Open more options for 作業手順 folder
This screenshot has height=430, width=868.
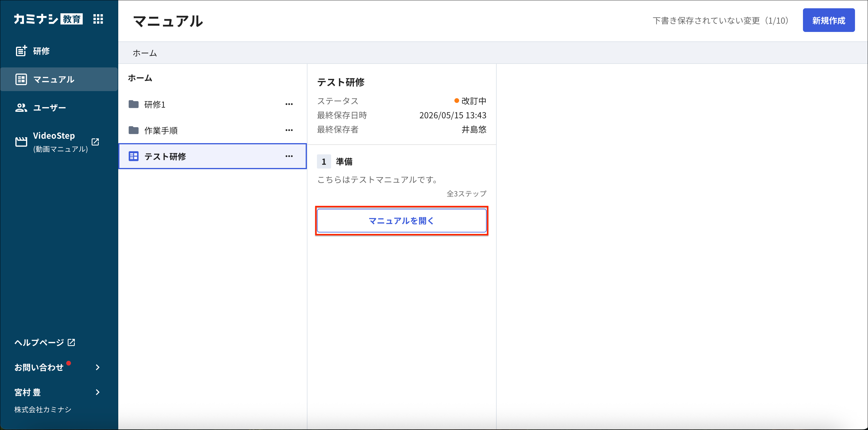tap(289, 130)
